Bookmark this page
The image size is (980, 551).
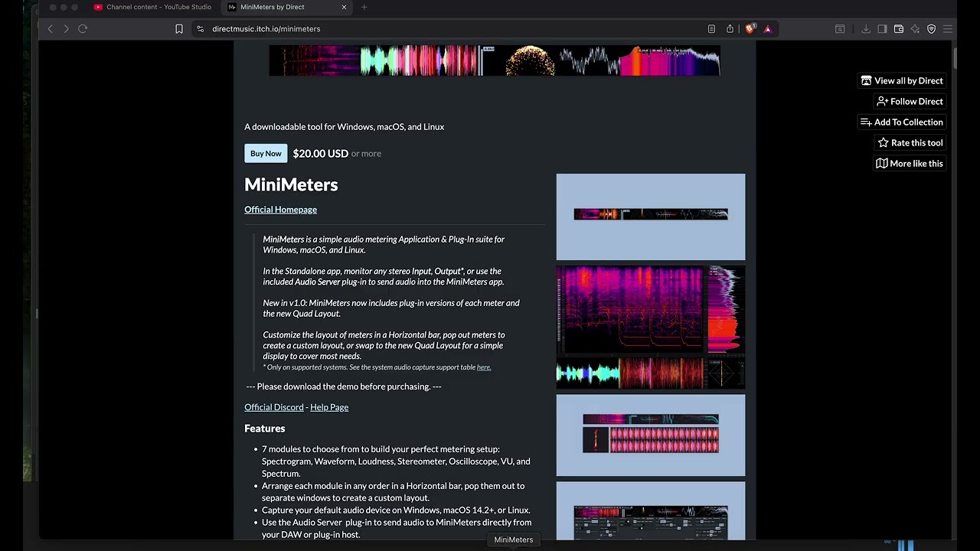pos(179,29)
